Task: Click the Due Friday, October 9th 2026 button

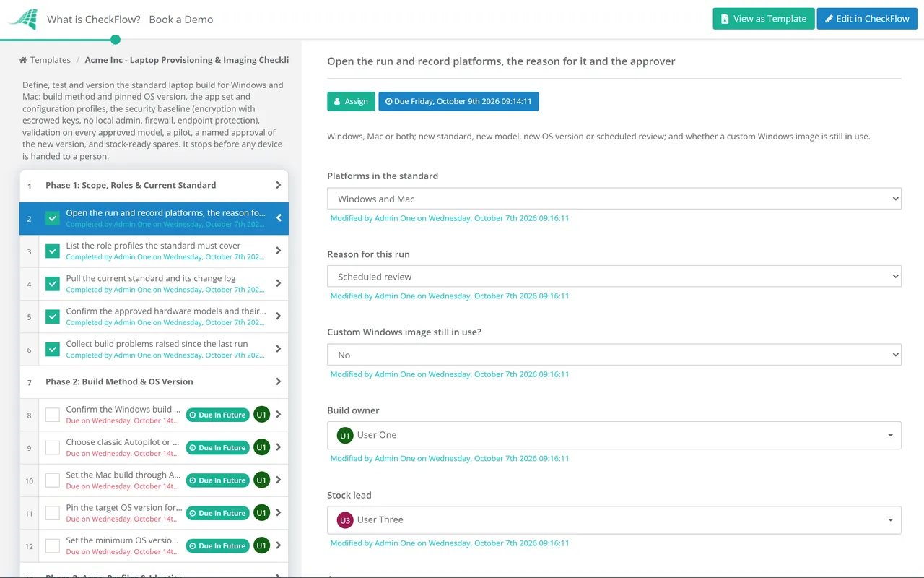Action: pyautogui.click(x=458, y=101)
